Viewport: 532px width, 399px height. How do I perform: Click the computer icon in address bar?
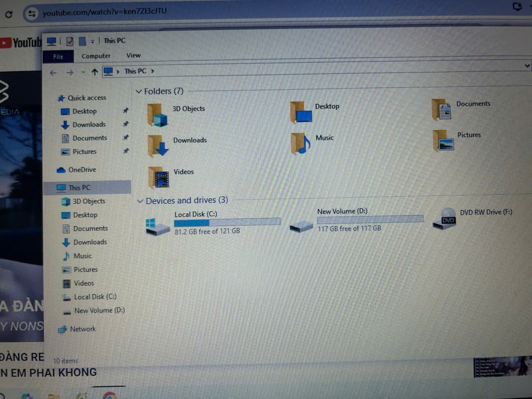pyautogui.click(x=108, y=72)
